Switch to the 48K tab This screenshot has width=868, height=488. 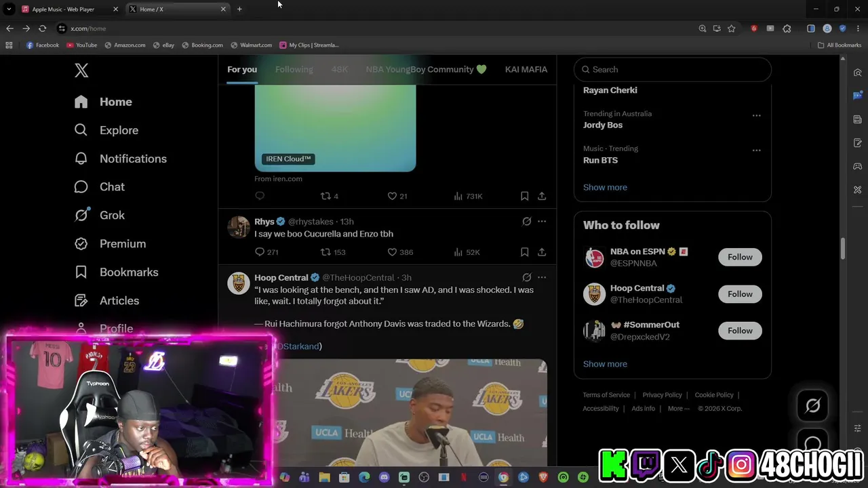click(x=340, y=69)
